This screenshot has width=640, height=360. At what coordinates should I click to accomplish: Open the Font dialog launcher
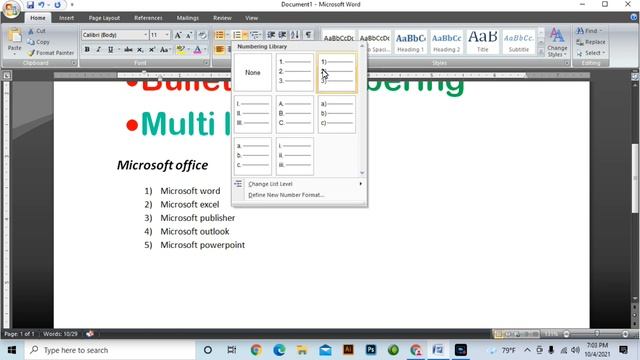[x=207, y=63]
